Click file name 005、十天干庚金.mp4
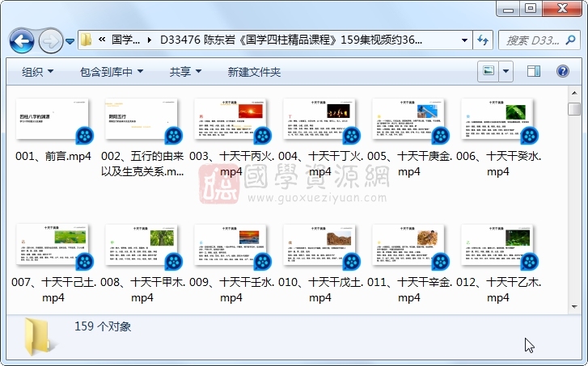The width and height of the screenshot is (588, 366). pyautogui.click(x=409, y=164)
